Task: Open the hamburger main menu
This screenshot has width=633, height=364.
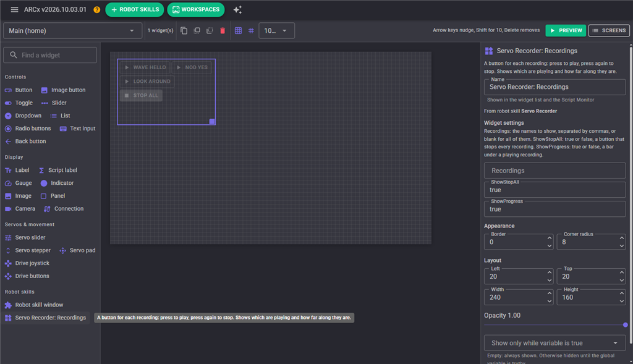Action: click(x=14, y=10)
